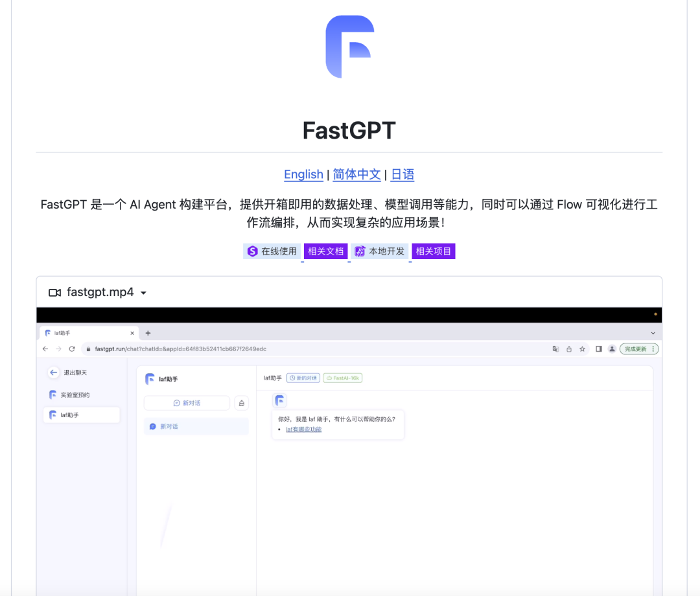Click the 在线使用 badge
700x596 pixels.
[x=272, y=251]
